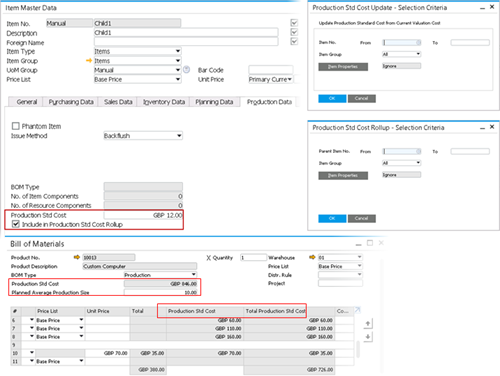The image size is (500, 376).
Task: Maximize the Bill of Materials window
Action: pos(370,243)
